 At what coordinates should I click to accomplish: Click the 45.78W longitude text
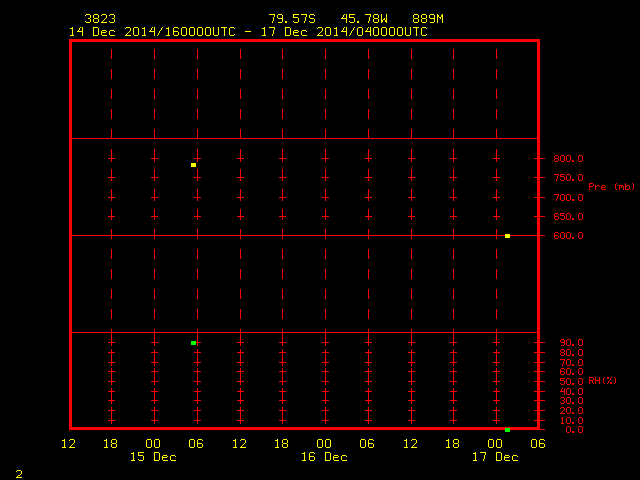(x=364, y=19)
